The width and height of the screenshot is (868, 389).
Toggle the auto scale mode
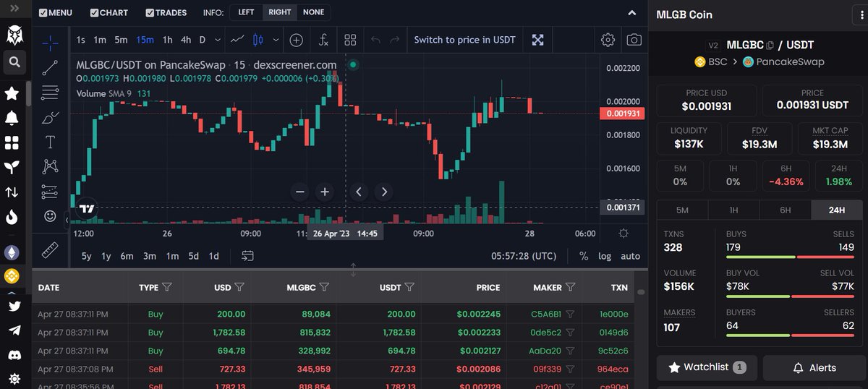click(630, 256)
